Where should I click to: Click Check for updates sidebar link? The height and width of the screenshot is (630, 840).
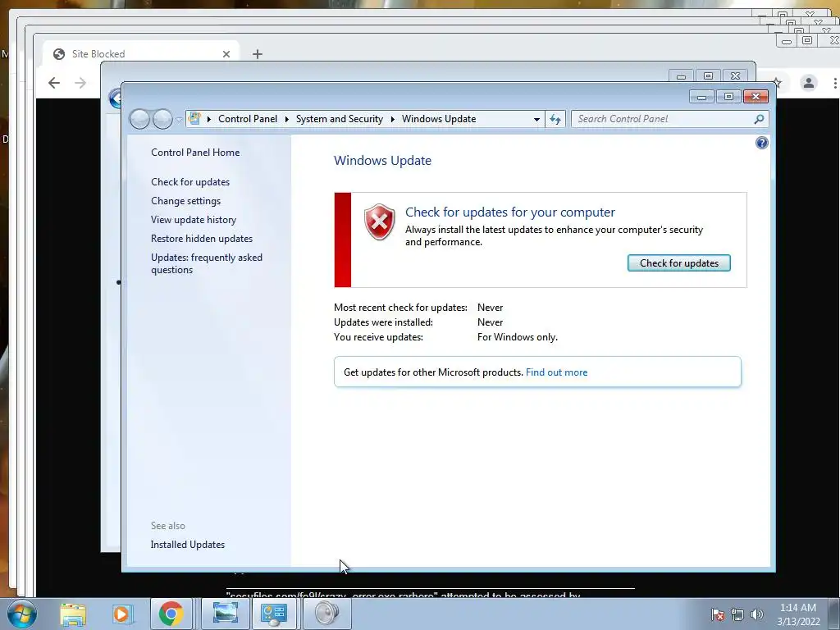click(190, 181)
